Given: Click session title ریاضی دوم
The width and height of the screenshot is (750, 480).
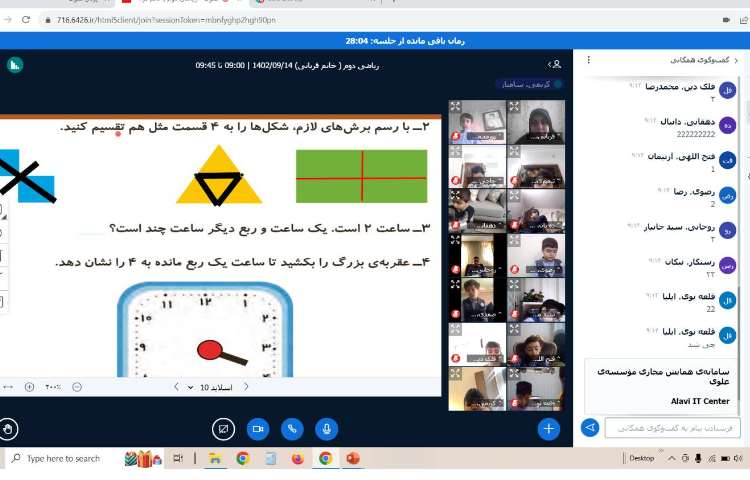Looking at the screenshot, I should [x=287, y=65].
